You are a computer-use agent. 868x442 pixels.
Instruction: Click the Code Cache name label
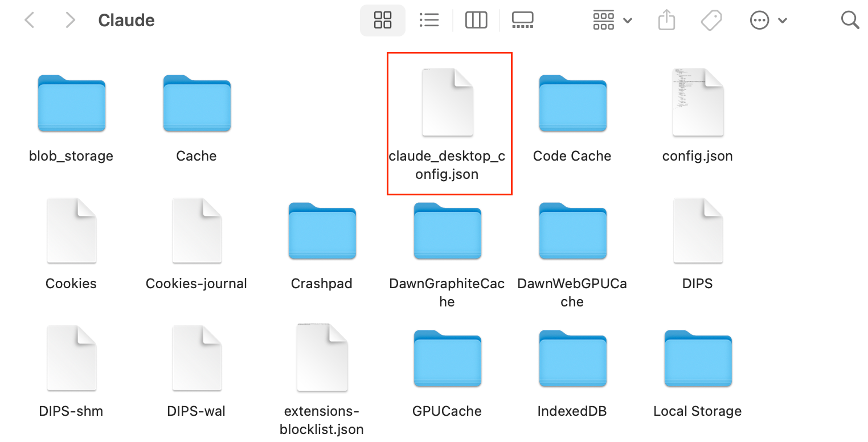[x=572, y=156]
